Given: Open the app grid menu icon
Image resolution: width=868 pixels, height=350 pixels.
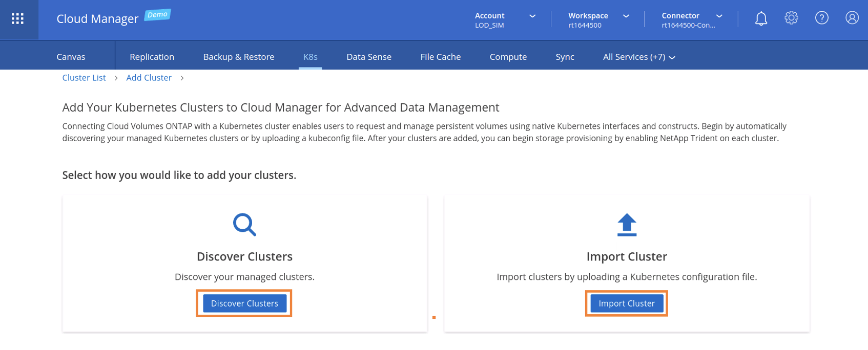Looking at the screenshot, I should pyautogui.click(x=18, y=19).
